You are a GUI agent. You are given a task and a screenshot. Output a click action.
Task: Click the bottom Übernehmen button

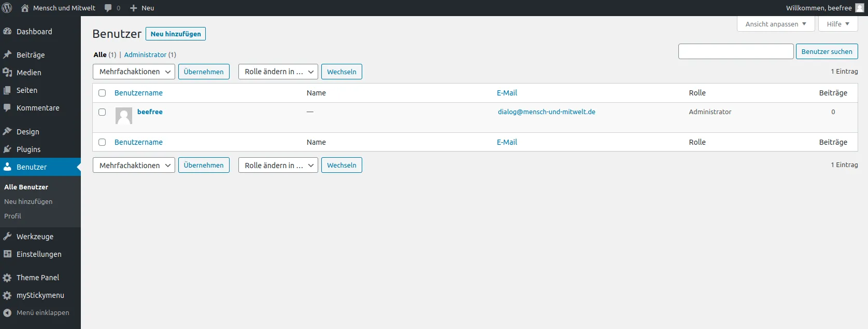tap(204, 165)
